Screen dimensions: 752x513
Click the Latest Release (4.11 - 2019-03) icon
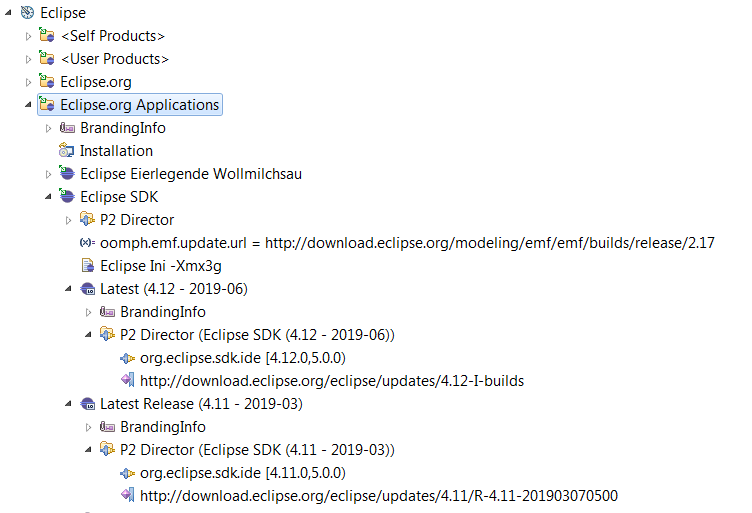pyautogui.click(x=88, y=404)
